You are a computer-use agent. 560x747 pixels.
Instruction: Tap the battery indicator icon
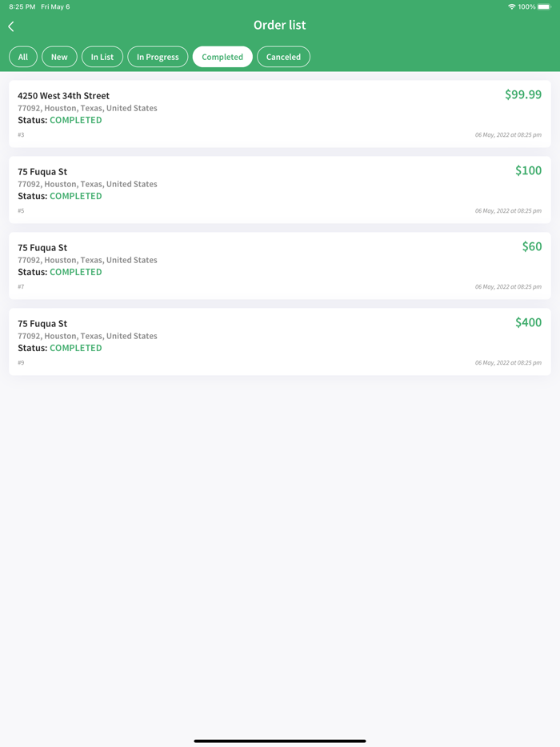pos(544,6)
